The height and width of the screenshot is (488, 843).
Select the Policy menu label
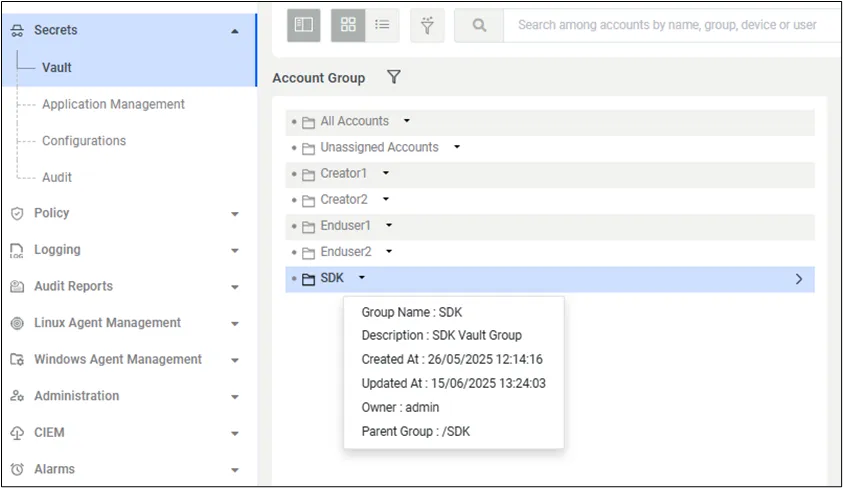pos(52,213)
